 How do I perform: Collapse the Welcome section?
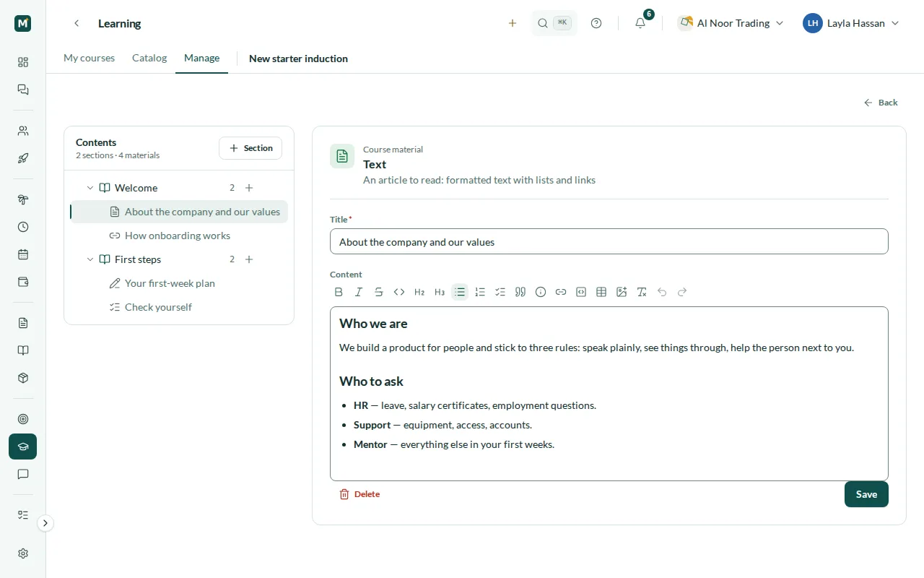90,188
